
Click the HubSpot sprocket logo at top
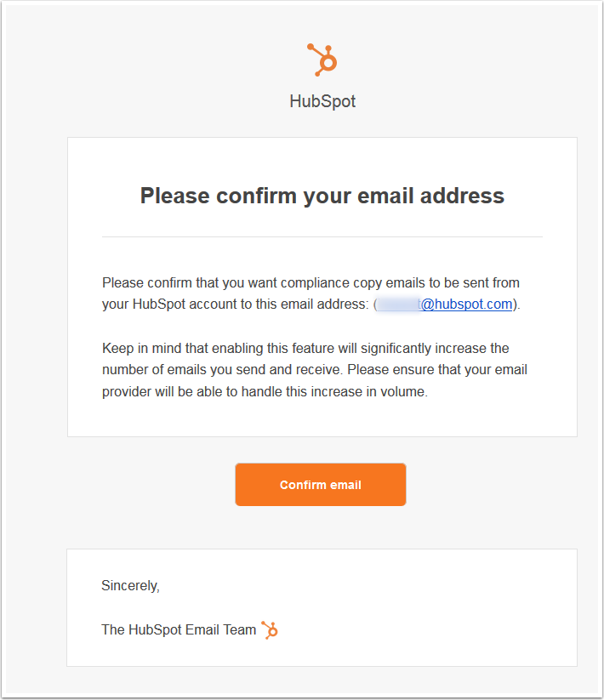pyautogui.click(x=322, y=60)
